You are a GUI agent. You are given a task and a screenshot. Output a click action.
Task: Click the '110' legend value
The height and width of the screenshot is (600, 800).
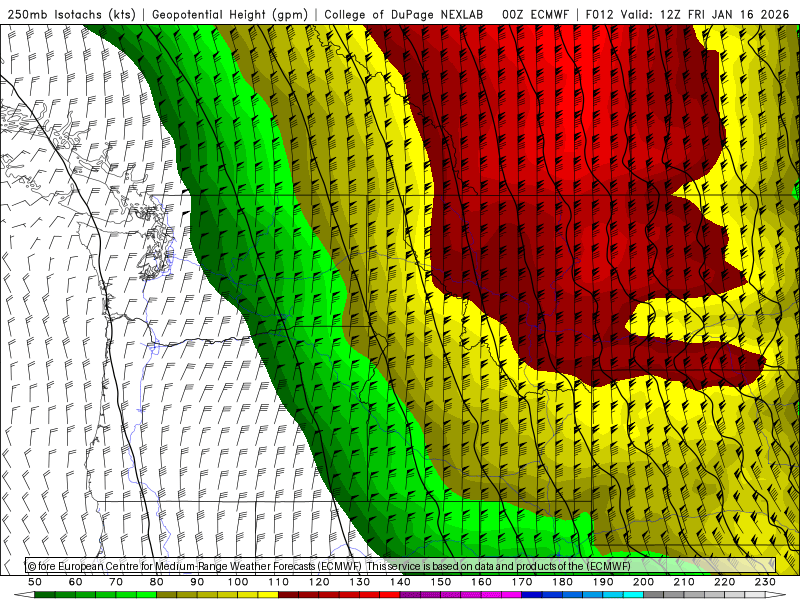pyautogui.click(x=278, y=582)
